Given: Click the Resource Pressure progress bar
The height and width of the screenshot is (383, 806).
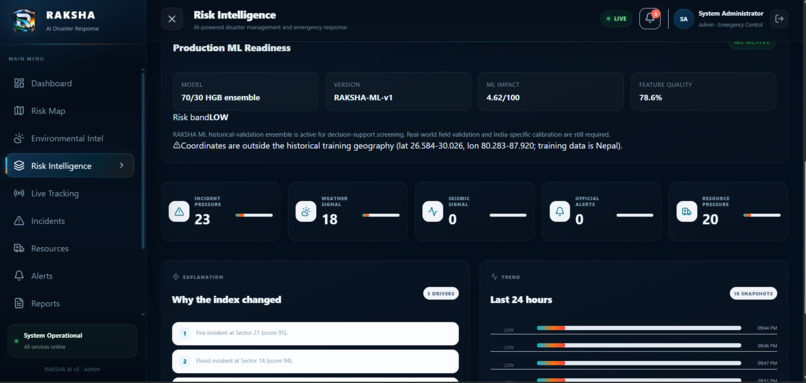Looking at the screenshot, I should [x=762, y=215].
